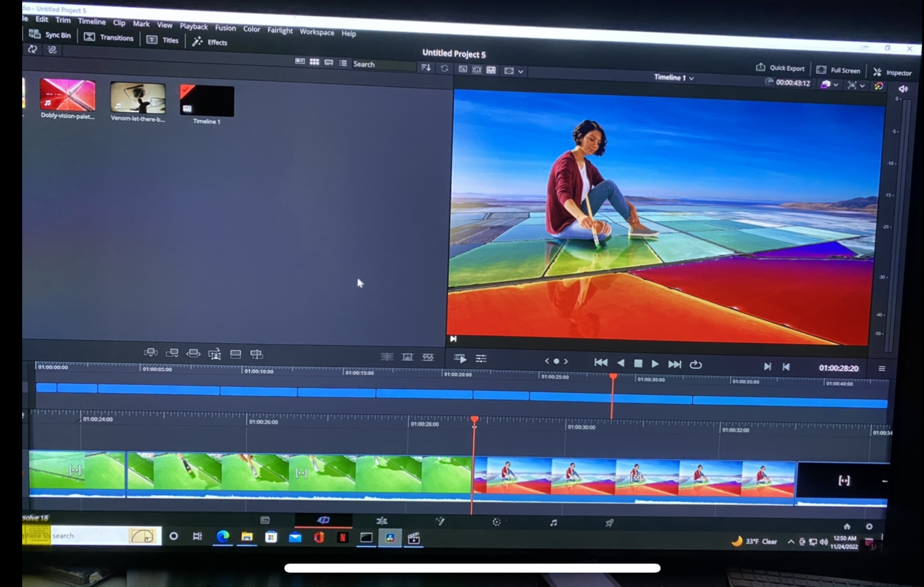
Task: Open the timeline options hamburger menu
Action: coord(882,368)
